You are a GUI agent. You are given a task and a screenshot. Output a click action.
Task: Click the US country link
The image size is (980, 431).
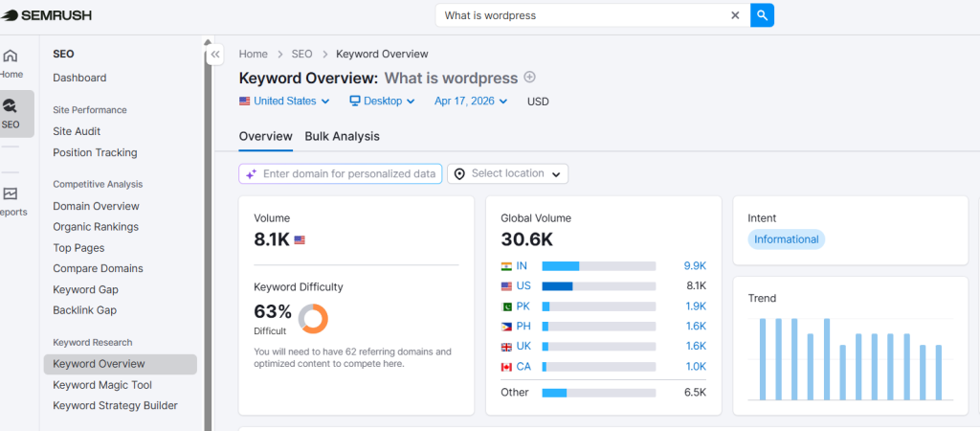pos(523,285)
